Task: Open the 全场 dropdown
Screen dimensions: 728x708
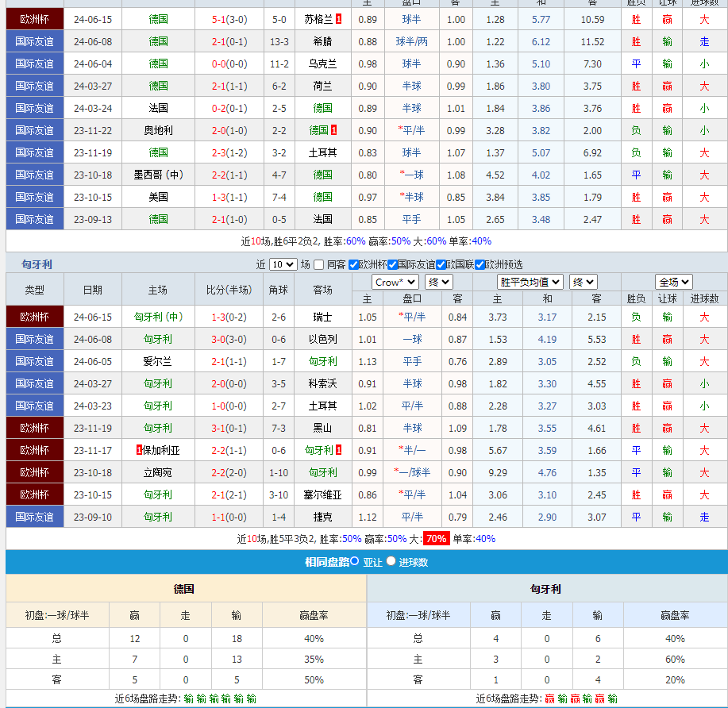Action: click(x=674, y=282)
